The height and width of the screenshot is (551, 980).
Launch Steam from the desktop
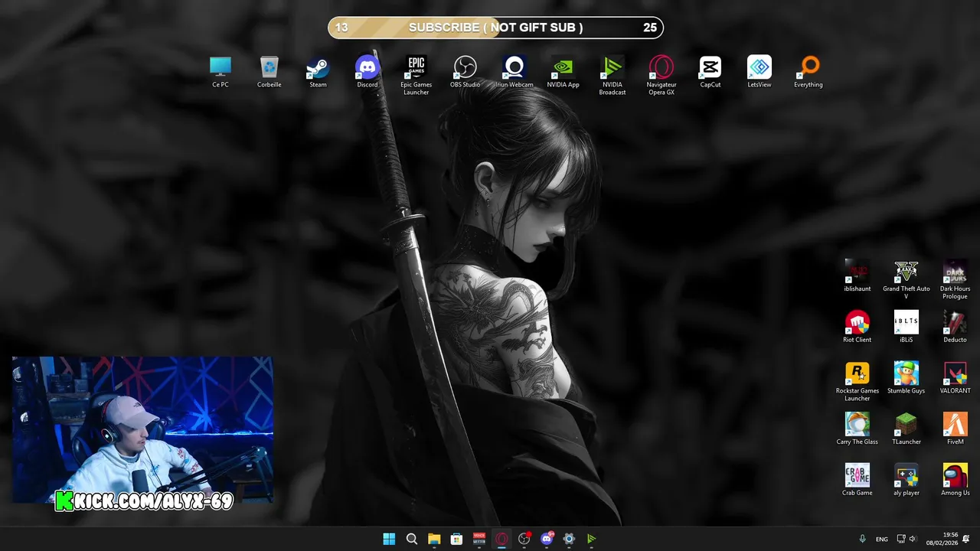click(318, 72)
